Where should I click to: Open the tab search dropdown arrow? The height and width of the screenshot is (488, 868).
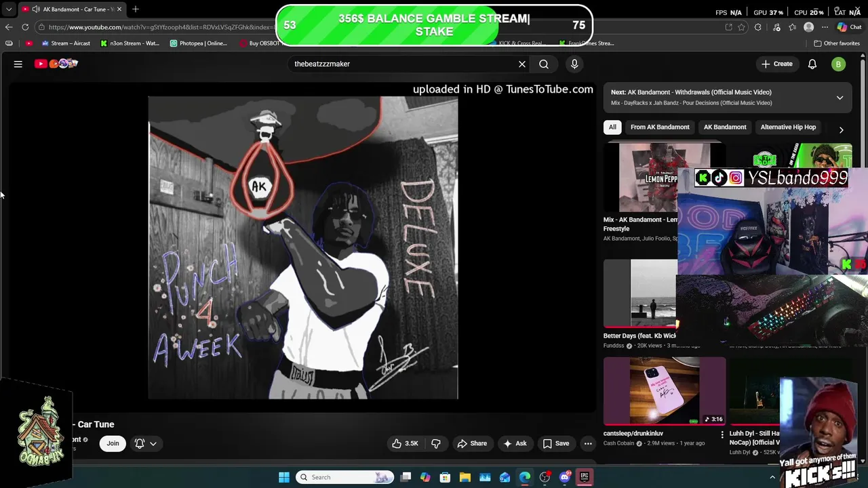[x=8, y=9]
